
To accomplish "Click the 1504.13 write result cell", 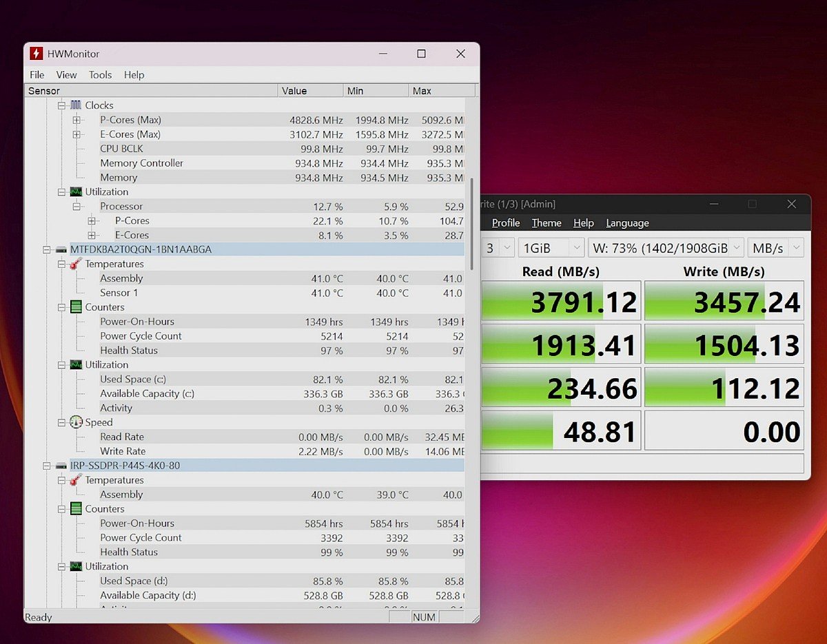I will 724,344.
